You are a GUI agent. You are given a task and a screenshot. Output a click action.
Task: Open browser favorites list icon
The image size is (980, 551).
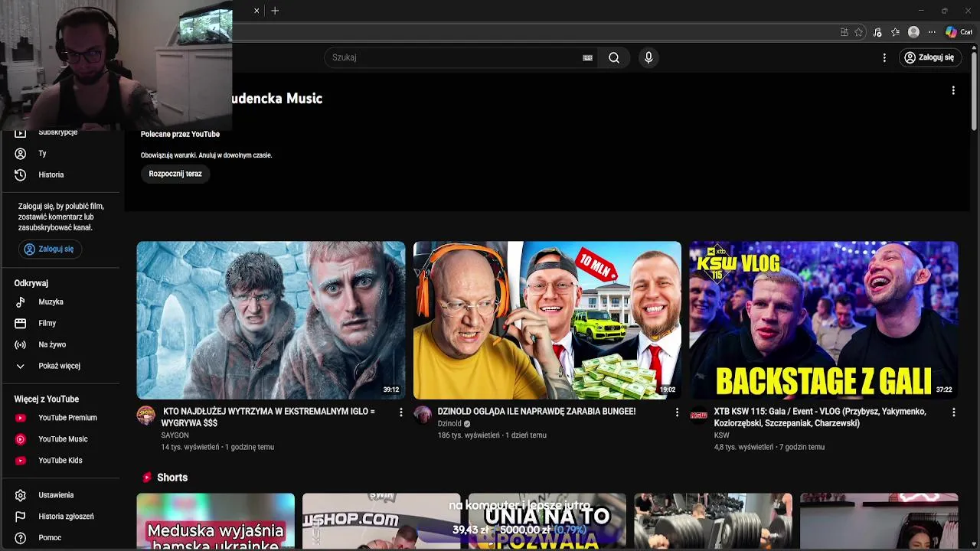(895, 32)
